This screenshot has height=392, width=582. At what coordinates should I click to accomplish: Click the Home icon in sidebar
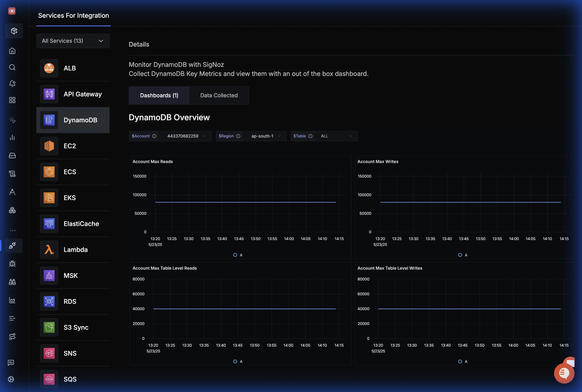pos(12,51)
